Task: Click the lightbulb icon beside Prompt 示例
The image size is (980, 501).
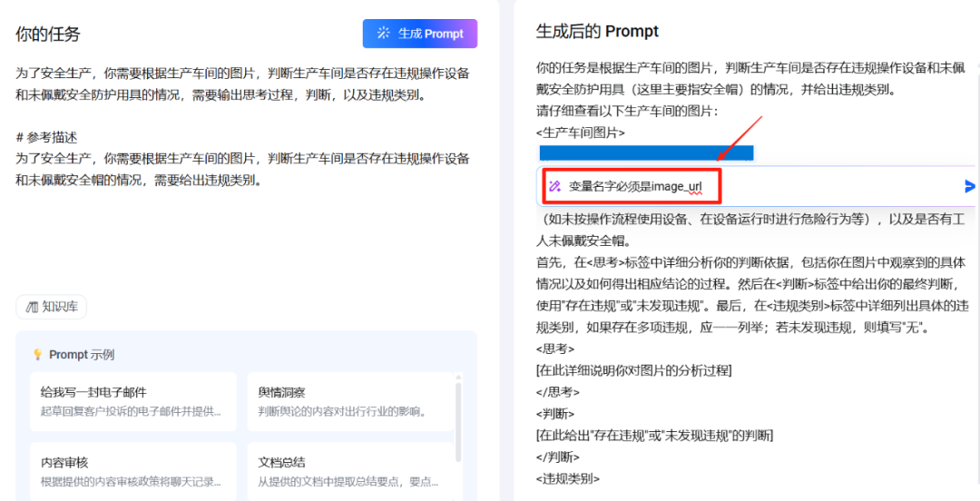Action: point(37,355)
